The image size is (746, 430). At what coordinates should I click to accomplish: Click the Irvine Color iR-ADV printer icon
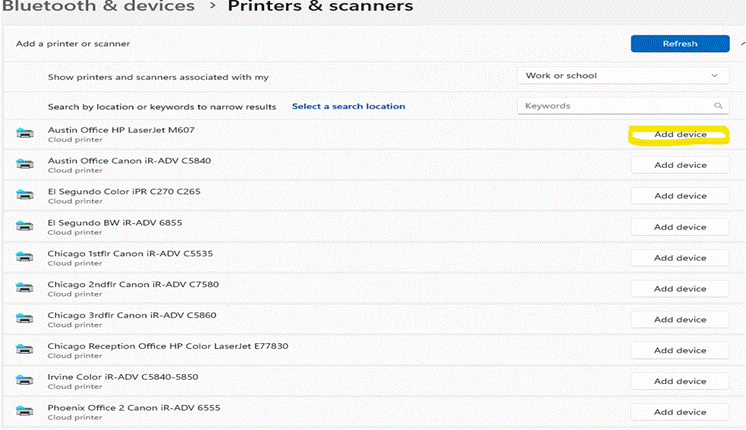(25, 381)
